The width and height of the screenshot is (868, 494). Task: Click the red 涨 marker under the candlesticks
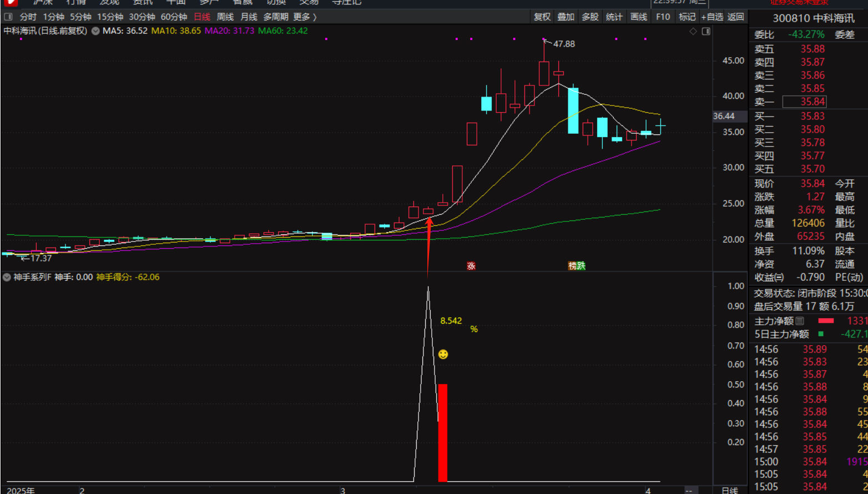click(471, 266)
